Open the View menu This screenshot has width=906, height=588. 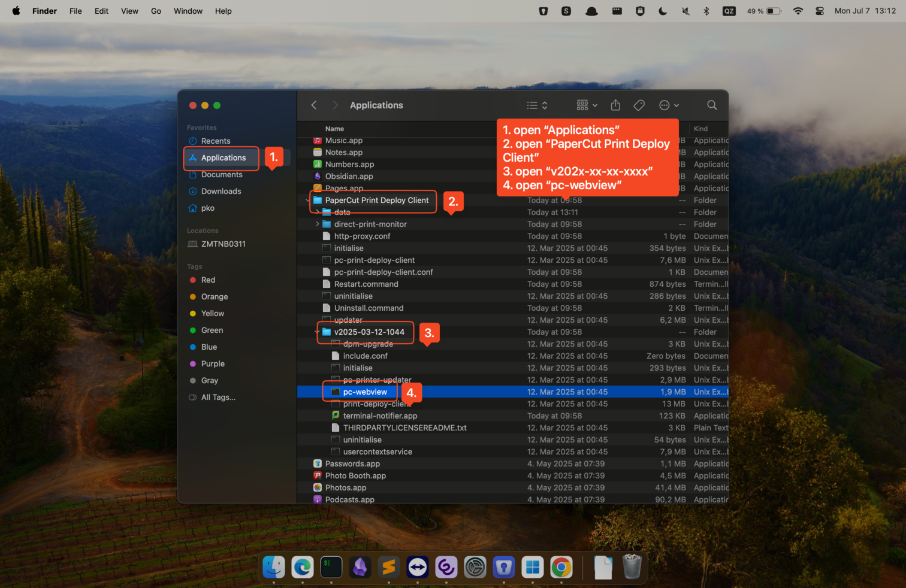[129, 11]
